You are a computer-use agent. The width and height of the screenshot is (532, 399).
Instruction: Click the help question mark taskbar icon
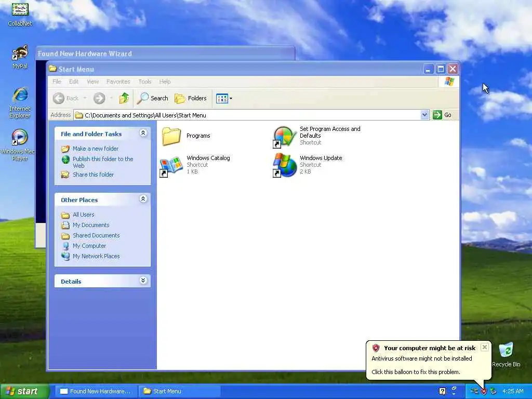pyautogui.click(x=442, y=391)
